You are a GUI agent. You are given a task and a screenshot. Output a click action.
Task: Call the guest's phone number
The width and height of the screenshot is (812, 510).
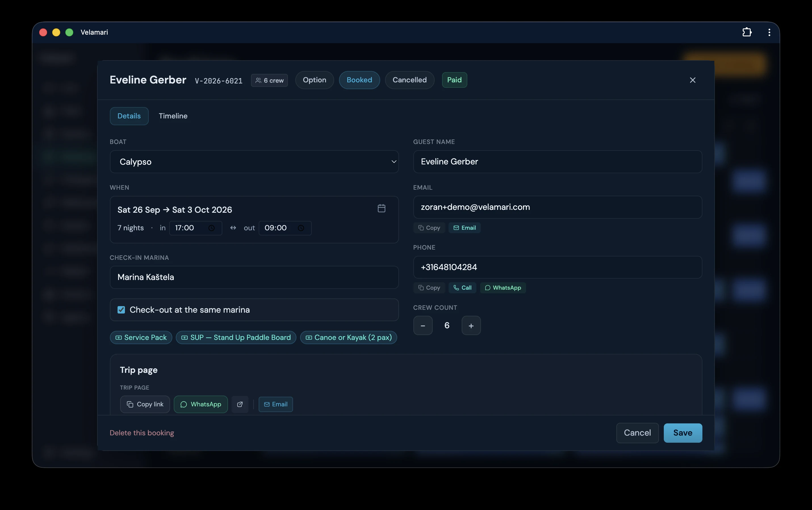click(x=462, y=288)
